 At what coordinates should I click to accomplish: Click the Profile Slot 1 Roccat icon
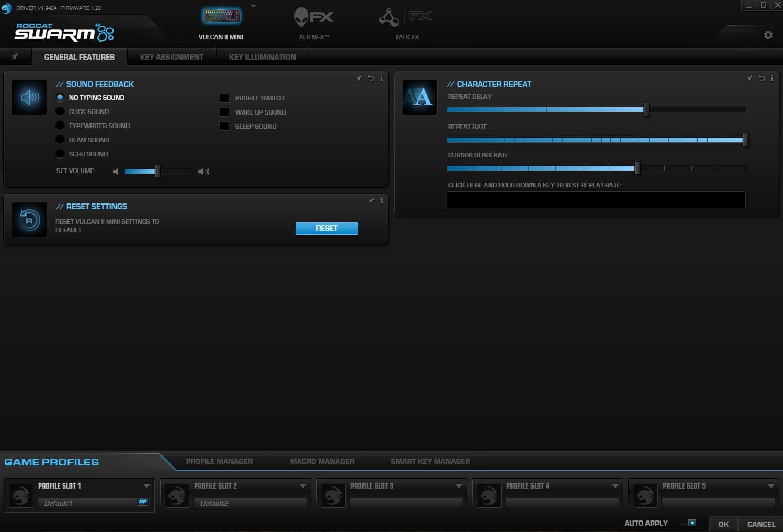coord(21,495)
